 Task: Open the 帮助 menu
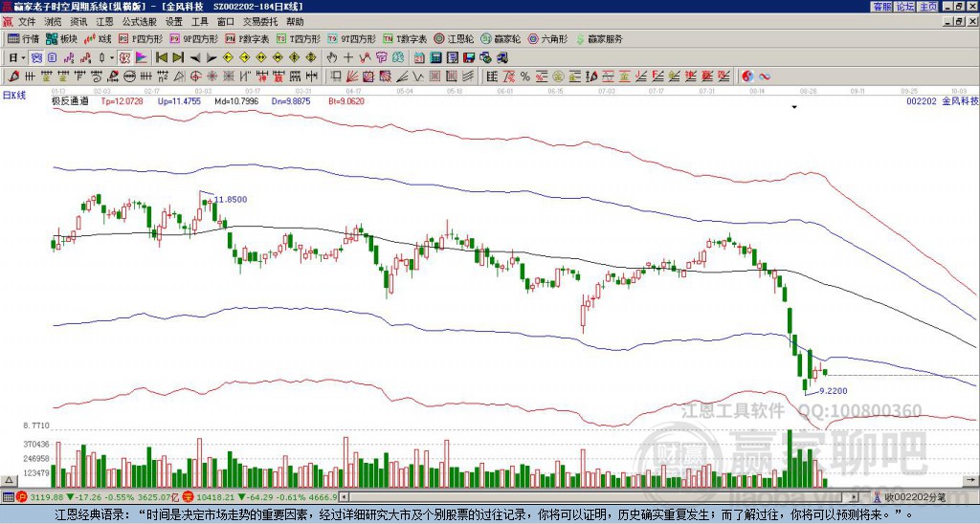[x=295, y=22]
